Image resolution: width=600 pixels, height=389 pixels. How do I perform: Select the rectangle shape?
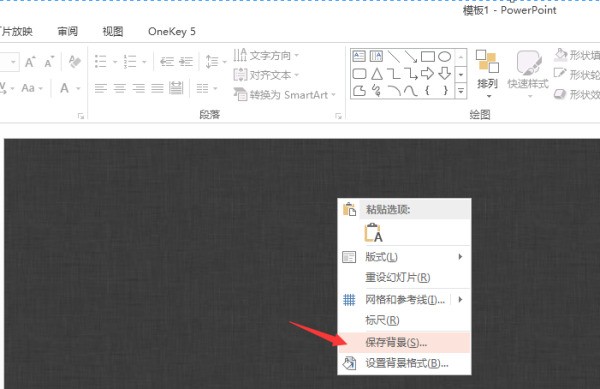pyautogui.click(x=427, y=57)
